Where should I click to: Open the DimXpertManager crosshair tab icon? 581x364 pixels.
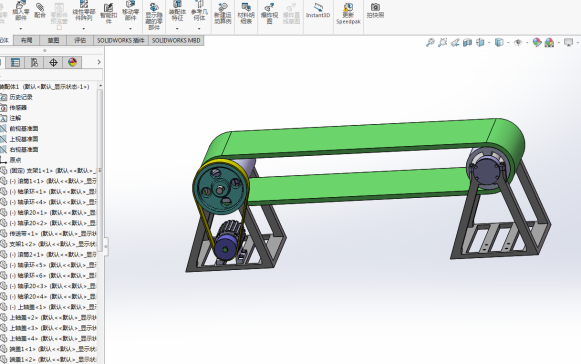click(x=53, y=62)
